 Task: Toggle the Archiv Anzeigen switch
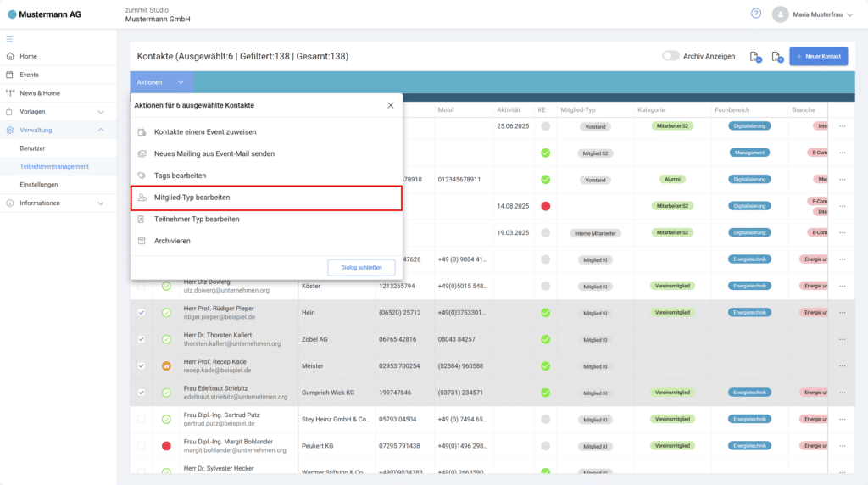[x=670, y=56]
